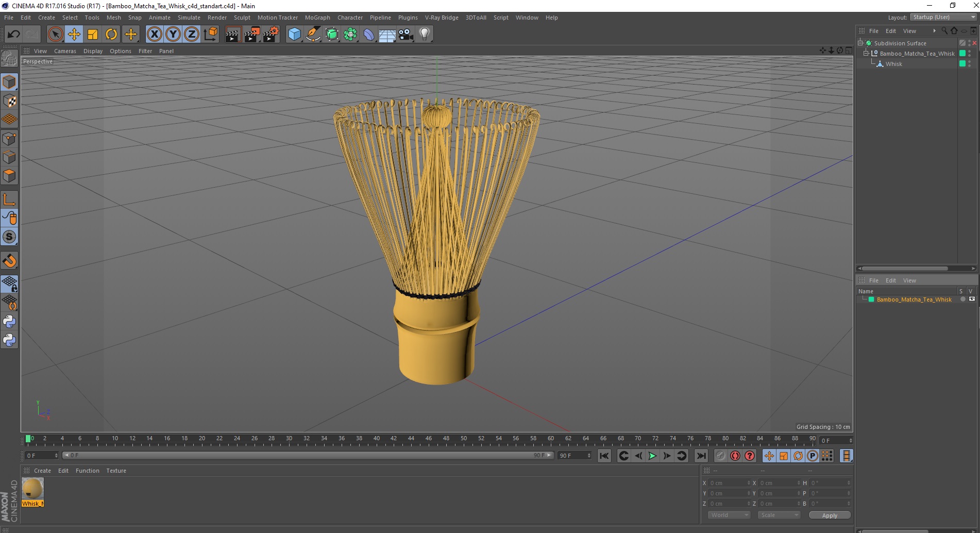This screenshot has height=533, width=980.
Task: Collapse Bamboo_Matcha_Tea_Whisk object hierarchy
Action: (x=866, y=53)
